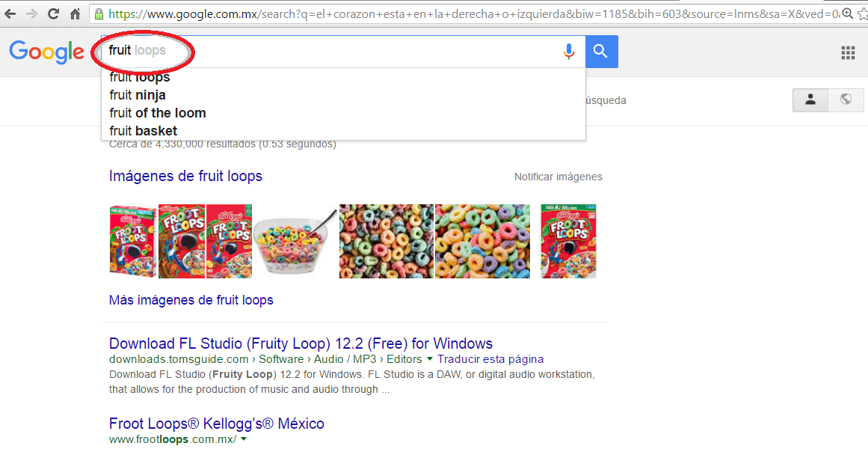Click the browser forward arrow

(x=31, y=14)
